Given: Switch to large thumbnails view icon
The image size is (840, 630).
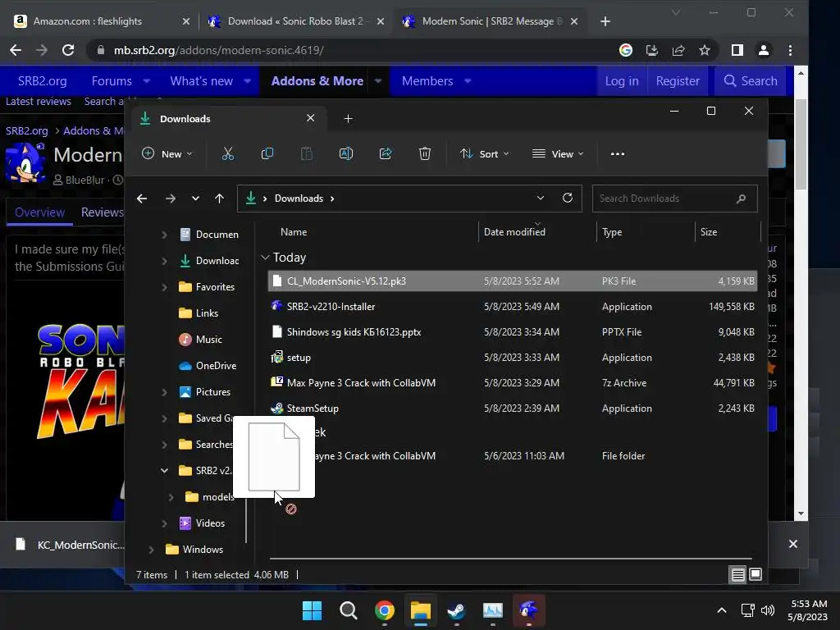Looking at the screenshot, I should (756, 575).
